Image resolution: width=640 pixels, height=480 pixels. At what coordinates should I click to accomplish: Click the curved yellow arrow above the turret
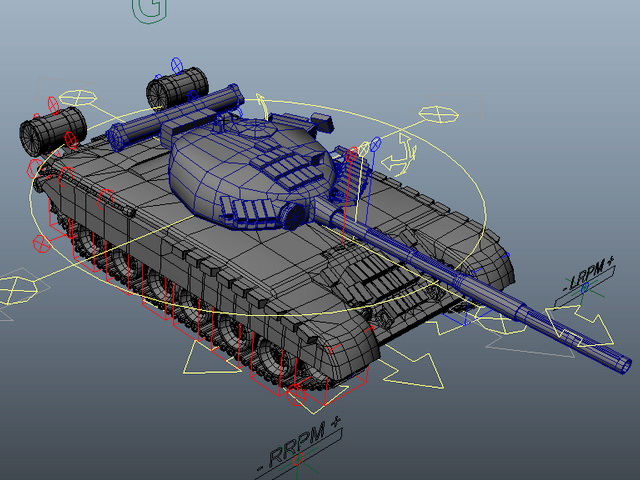[262, 107]
